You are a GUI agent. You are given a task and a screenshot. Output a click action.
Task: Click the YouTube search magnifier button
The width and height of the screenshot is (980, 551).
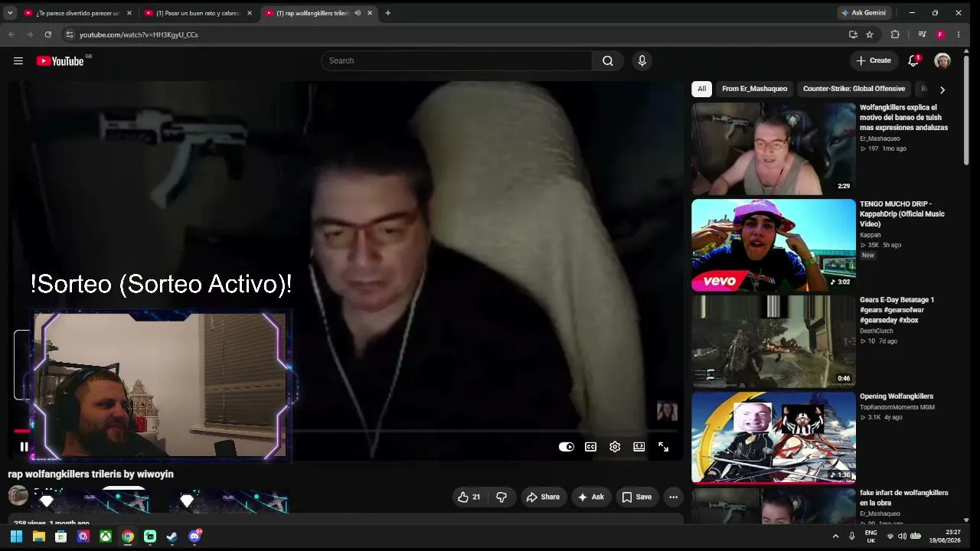click(608, 61)
